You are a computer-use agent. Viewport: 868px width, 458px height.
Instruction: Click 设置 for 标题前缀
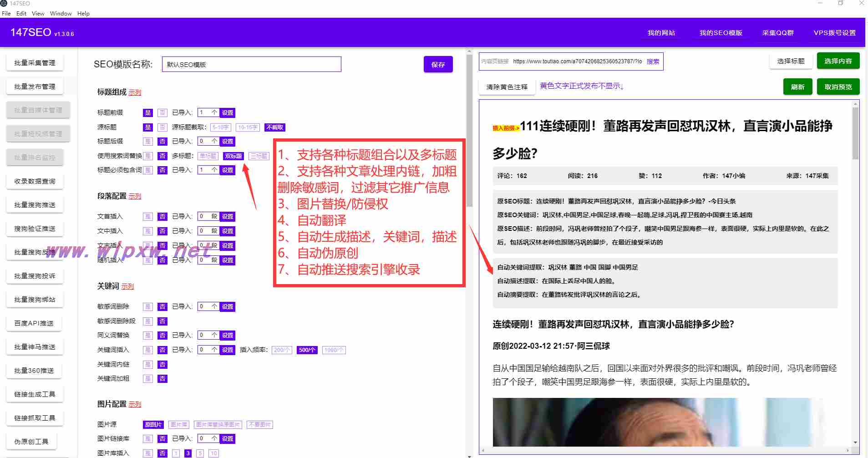(x=228, y=112)
